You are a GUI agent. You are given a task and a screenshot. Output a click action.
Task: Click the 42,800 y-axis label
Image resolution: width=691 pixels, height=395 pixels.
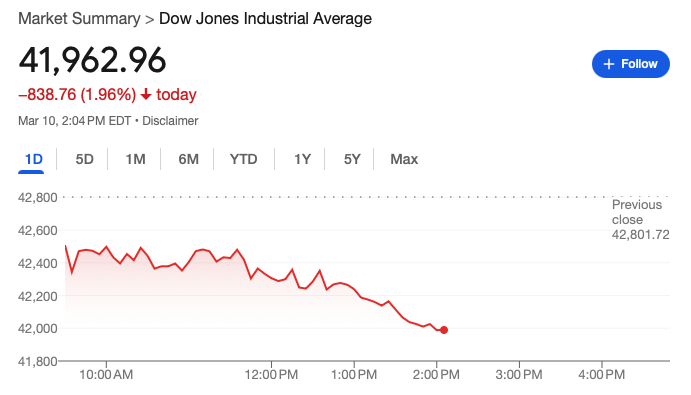coord(37,197)
